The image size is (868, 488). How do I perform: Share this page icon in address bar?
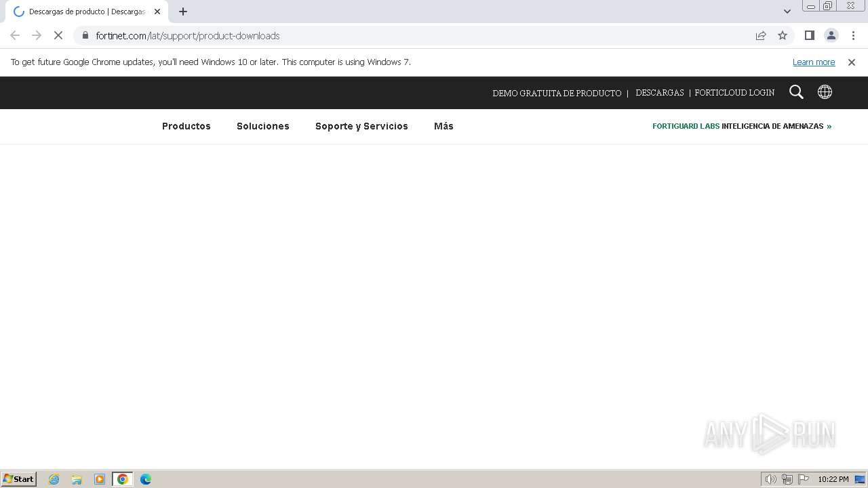[x=761, y=35]
